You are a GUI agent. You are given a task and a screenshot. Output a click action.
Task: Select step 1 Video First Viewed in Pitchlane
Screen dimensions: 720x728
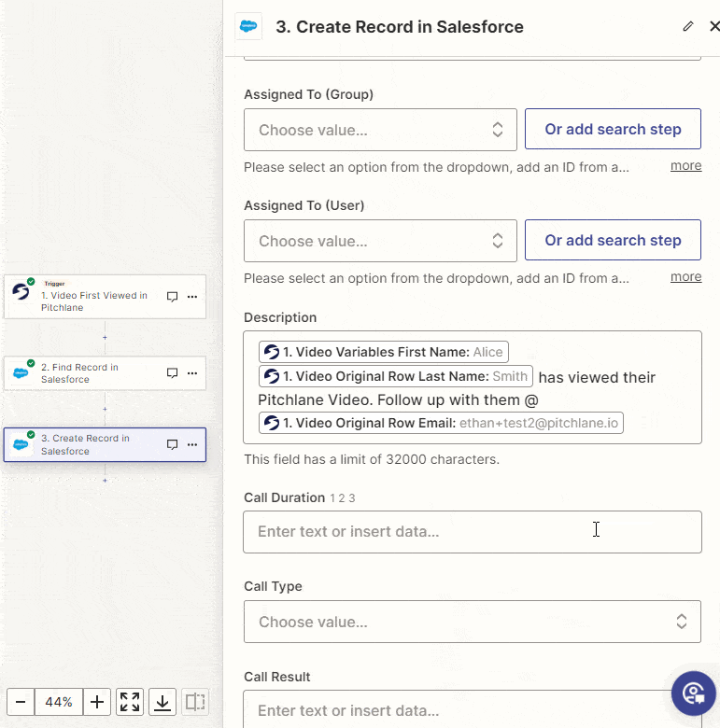coord(105,297)
